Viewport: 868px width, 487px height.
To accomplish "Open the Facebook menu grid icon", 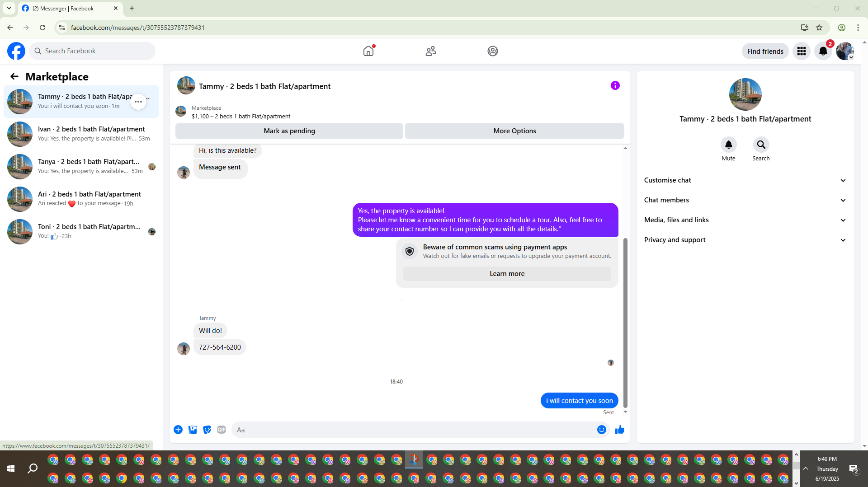I will tap(802, 51).
